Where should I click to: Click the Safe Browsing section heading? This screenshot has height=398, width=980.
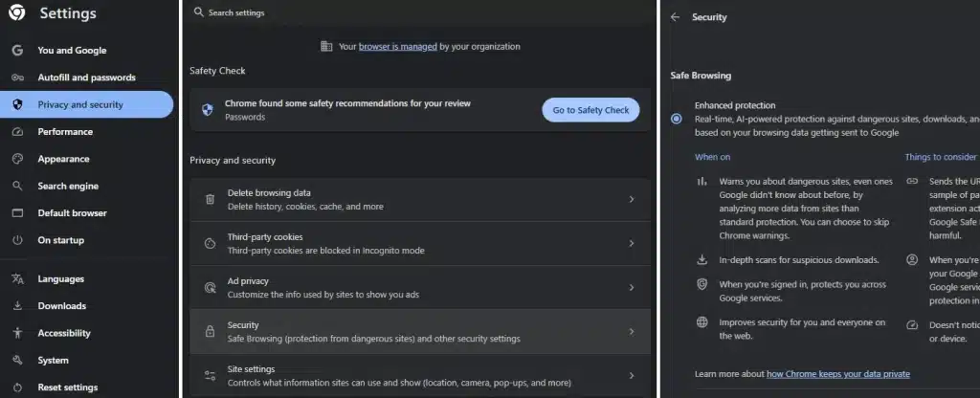pyautogui.click(x=701, y=76)
